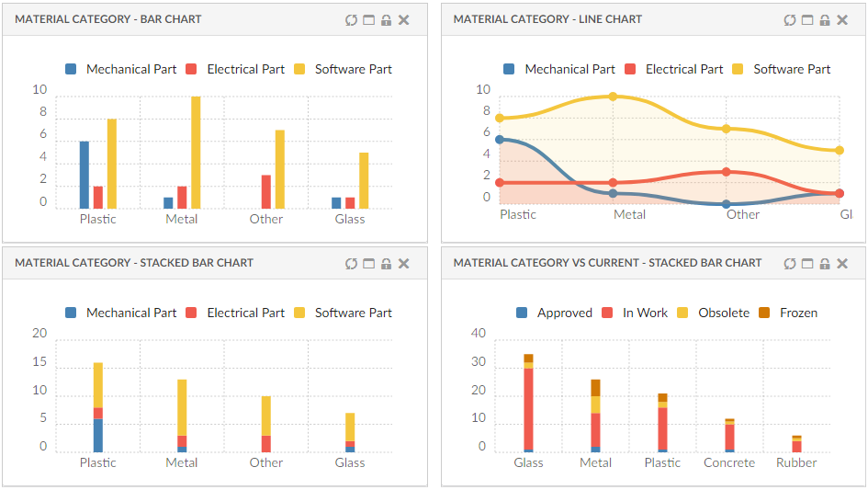The image size is (868, 490).
Task: Refresh the Material Category vs Current panel
Action: (790, 264)
